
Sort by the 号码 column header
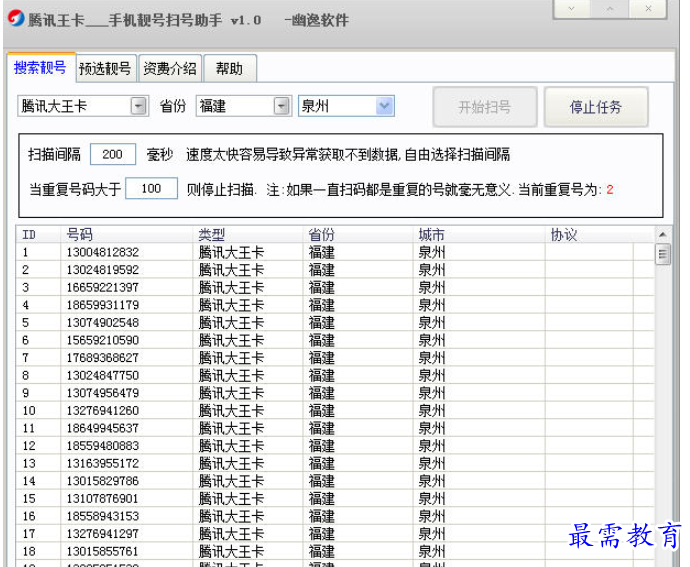point(127,235)
